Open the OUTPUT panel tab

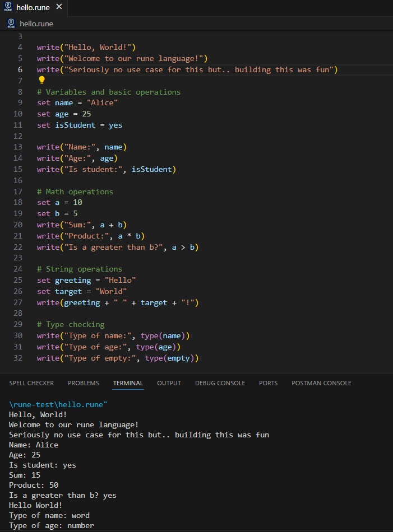(169, 383)
